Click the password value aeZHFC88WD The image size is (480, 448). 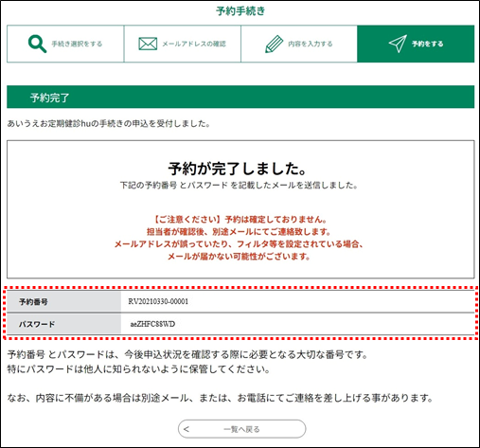[152, 324]
